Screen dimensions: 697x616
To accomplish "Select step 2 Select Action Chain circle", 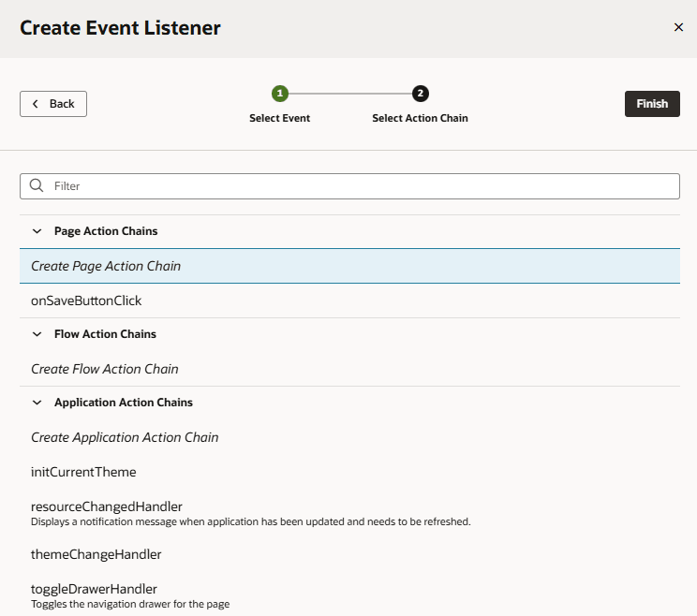I will (x=420, y=94).
